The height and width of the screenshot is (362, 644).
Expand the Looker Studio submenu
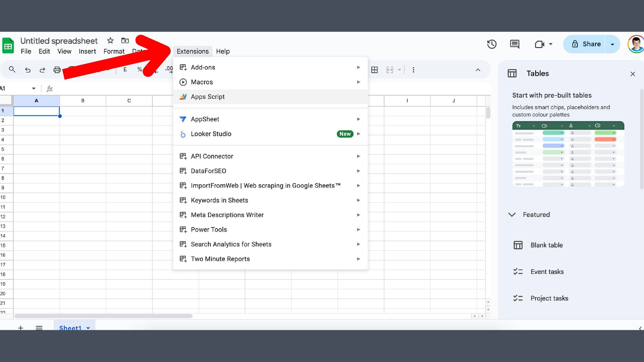tap(211, 134)
